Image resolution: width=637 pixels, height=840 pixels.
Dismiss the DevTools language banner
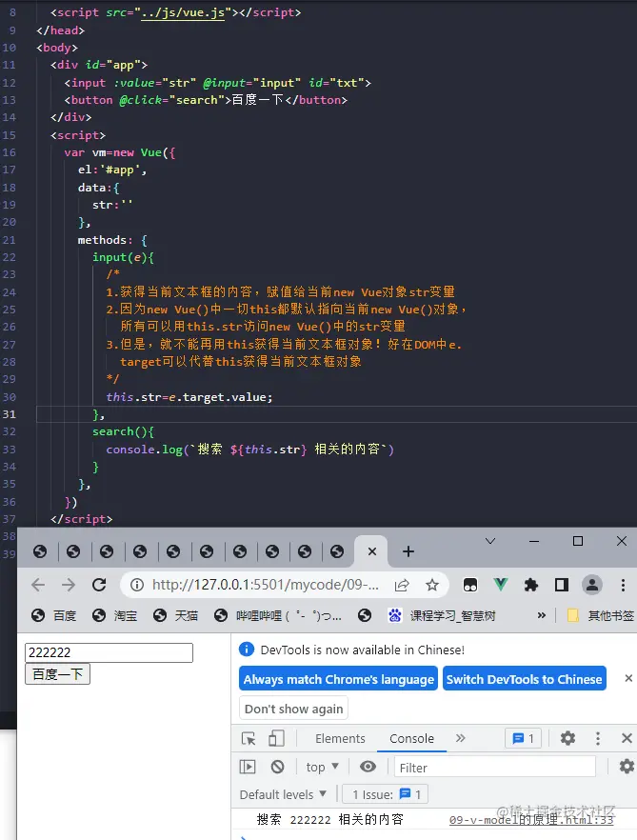[x=629, y=678]
